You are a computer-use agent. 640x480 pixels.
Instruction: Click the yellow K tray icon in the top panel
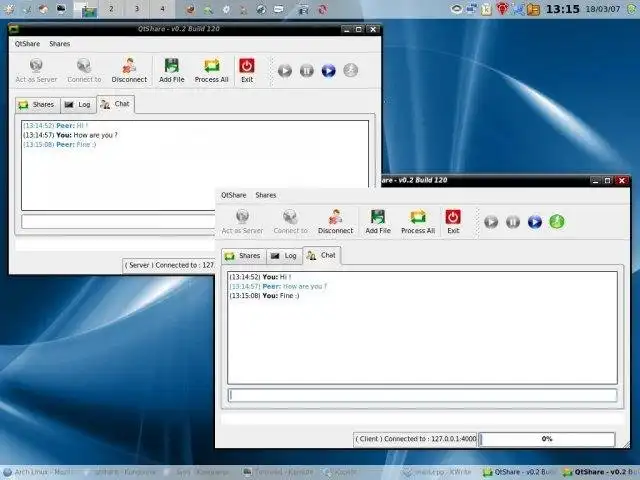tap(486, 9)
